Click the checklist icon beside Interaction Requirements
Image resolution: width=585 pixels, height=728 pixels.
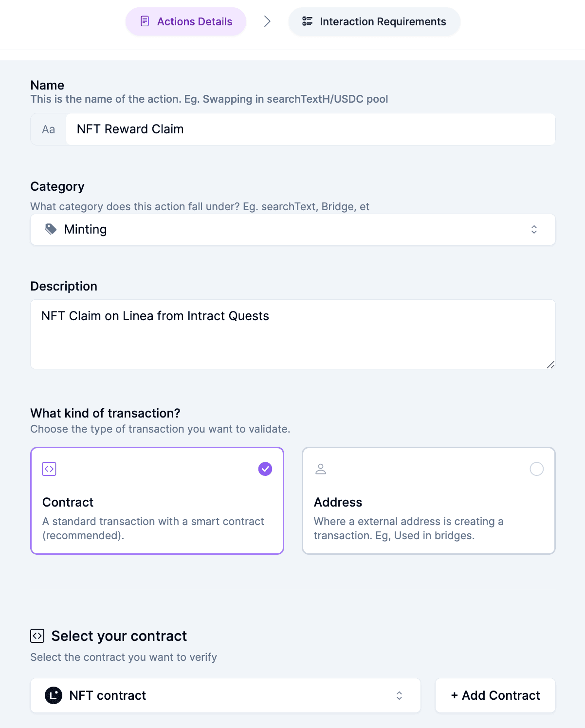click(x=307, y=21)
